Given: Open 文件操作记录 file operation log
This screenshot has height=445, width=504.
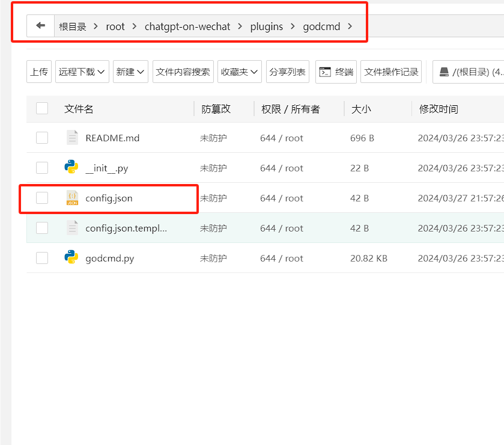Looking at the screenshot, I should [x=391, y=72].
